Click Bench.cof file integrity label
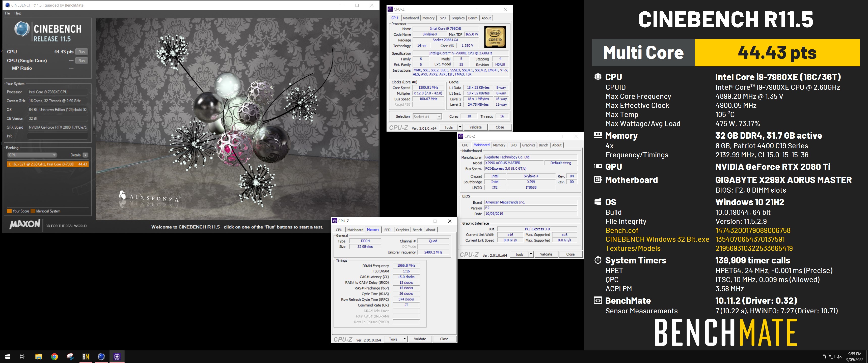 [x=622, y=231]
